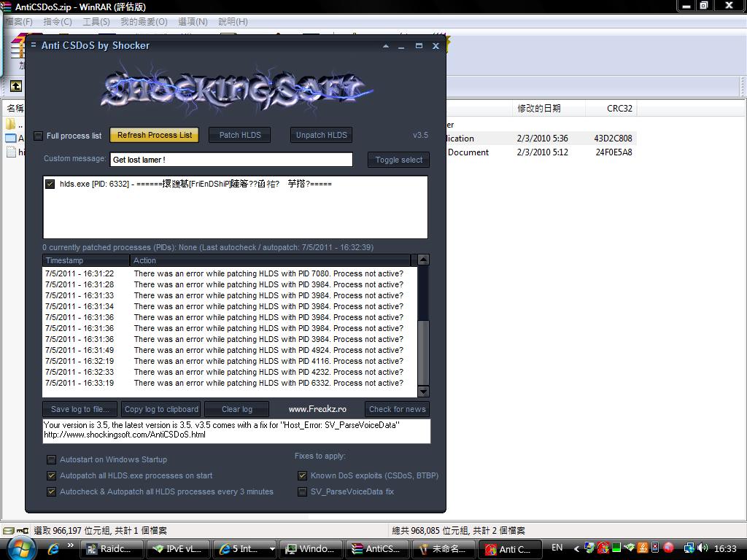Image resolution: width=747 pixels, height=560 pixels.
Task: Click the red ball tray icon
Action: [669, 548]
